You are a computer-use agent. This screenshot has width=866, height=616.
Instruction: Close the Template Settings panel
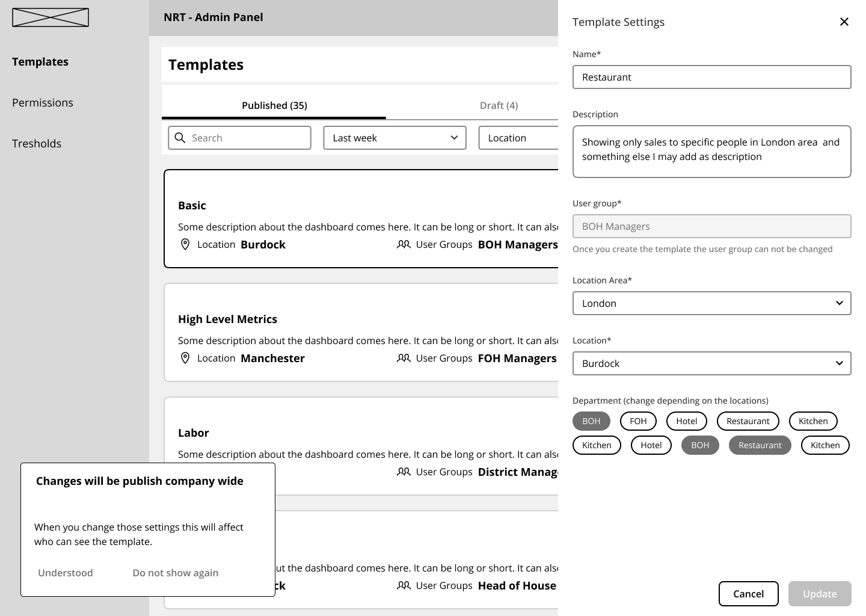(844, 22)
